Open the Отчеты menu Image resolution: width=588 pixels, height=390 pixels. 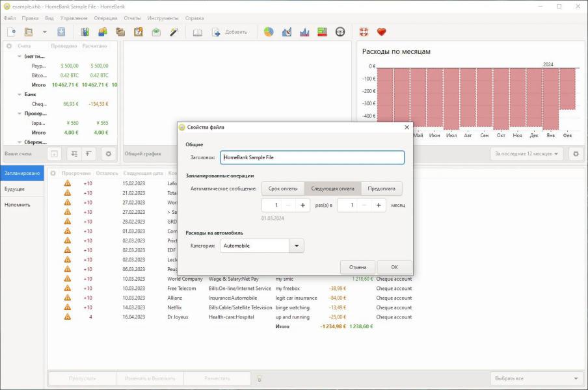(132, 18)
